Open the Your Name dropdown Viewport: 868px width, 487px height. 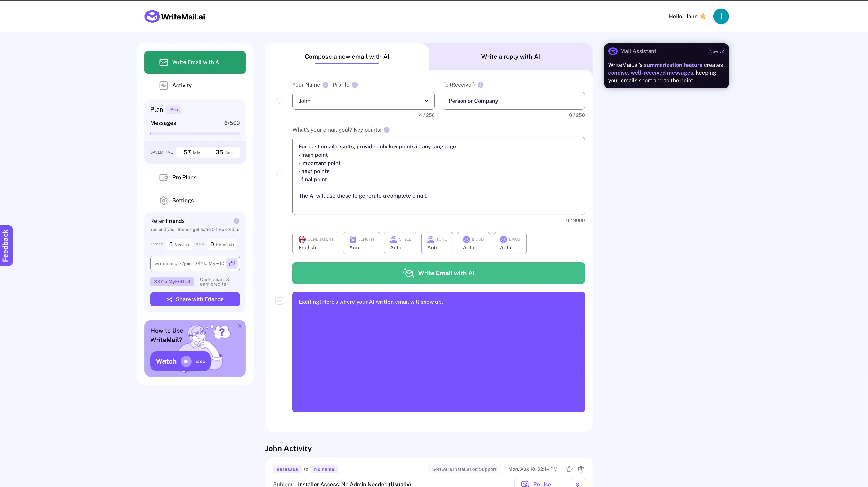pos(363,101)
